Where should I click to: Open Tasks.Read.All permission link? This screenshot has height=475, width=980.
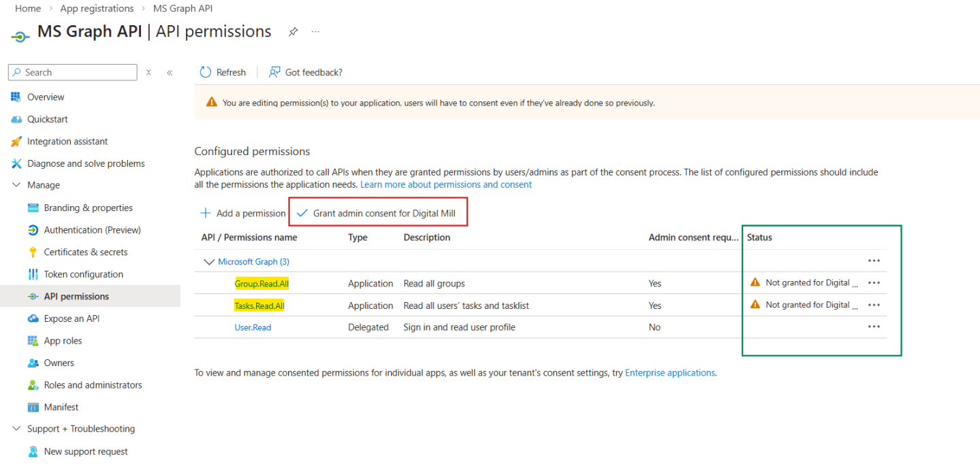pyautogui.click(x=259, y=306)
